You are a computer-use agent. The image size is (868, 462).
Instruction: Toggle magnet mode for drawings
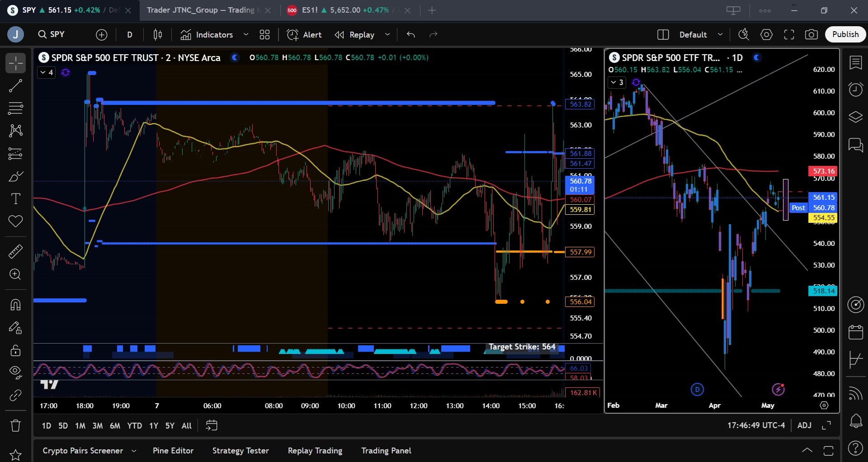15,305
